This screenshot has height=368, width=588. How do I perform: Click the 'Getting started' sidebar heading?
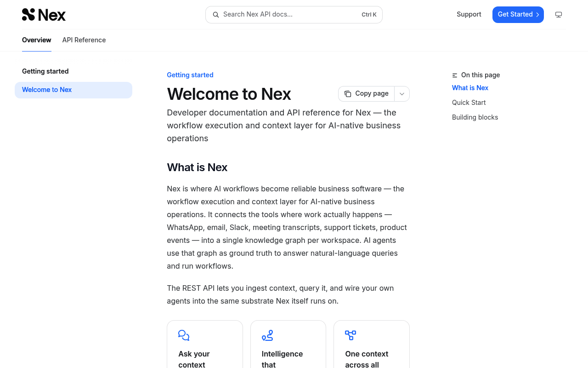(x=45, y=71)
